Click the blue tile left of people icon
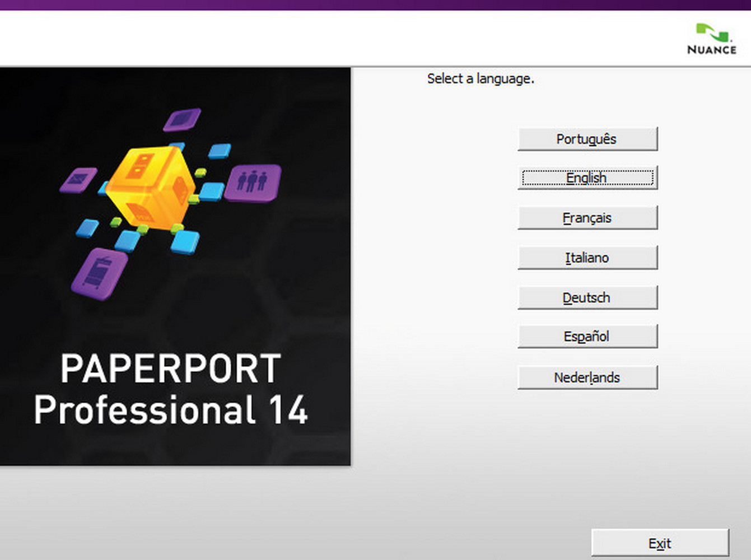 (212, 192)
